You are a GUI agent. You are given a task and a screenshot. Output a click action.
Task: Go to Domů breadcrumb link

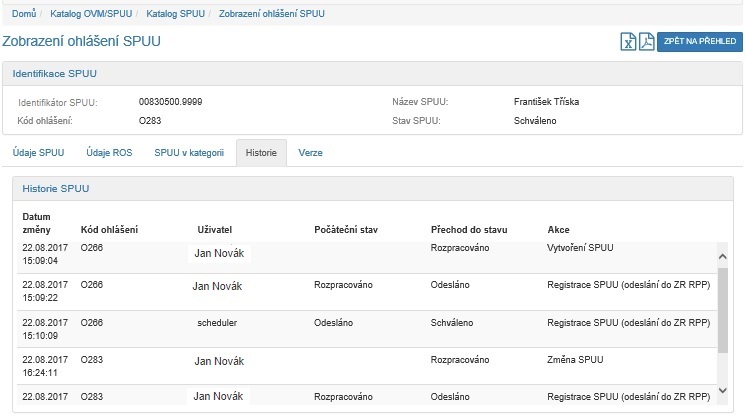click(24, 14)
